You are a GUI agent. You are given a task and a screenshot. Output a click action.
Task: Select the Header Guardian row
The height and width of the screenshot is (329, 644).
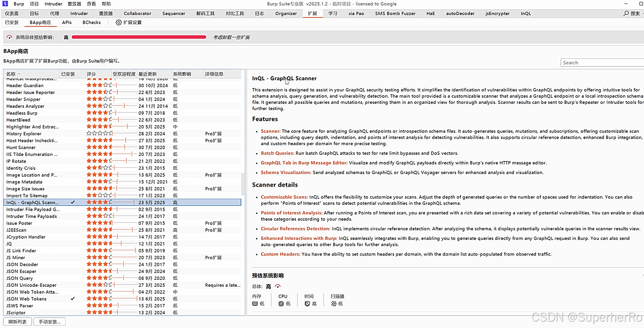tap(122, 85)
